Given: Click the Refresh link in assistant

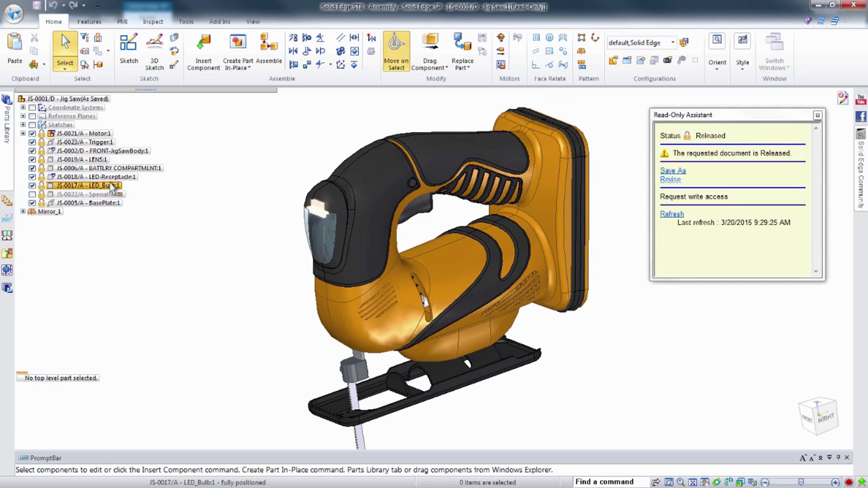Looking at the screenshot, I should (672, 214).
